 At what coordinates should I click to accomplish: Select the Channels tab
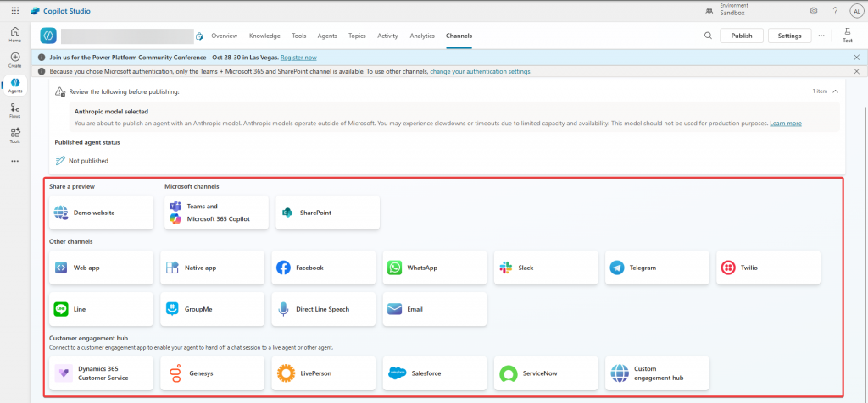pos(459,36)
